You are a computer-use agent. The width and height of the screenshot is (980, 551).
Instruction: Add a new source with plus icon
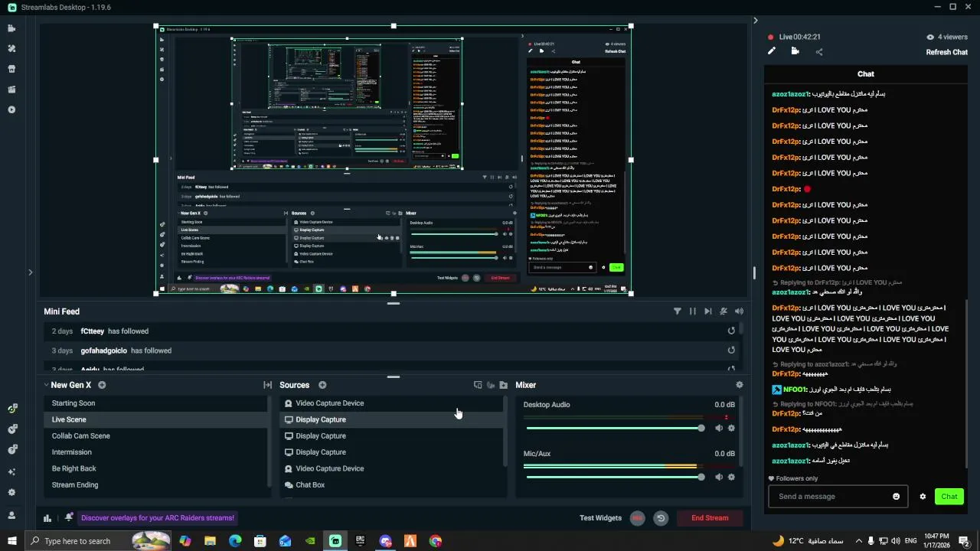point(322,385)
